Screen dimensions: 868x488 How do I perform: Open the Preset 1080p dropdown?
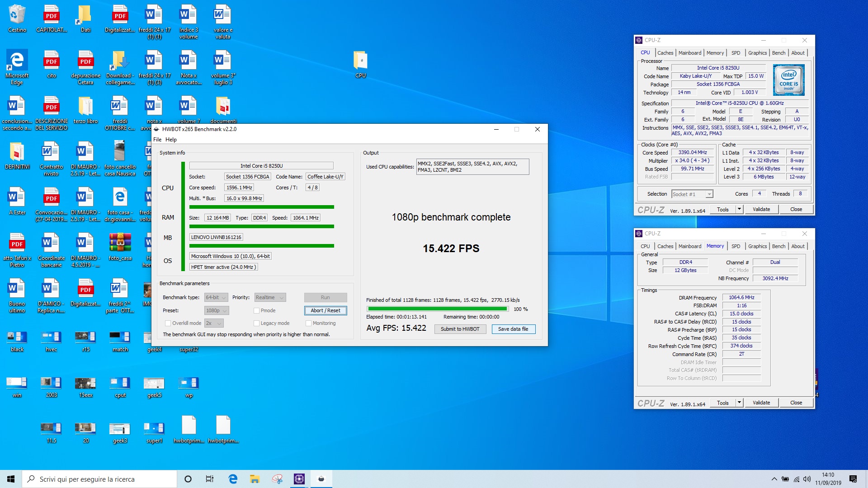pyautogui.click(x=217, y=310)
